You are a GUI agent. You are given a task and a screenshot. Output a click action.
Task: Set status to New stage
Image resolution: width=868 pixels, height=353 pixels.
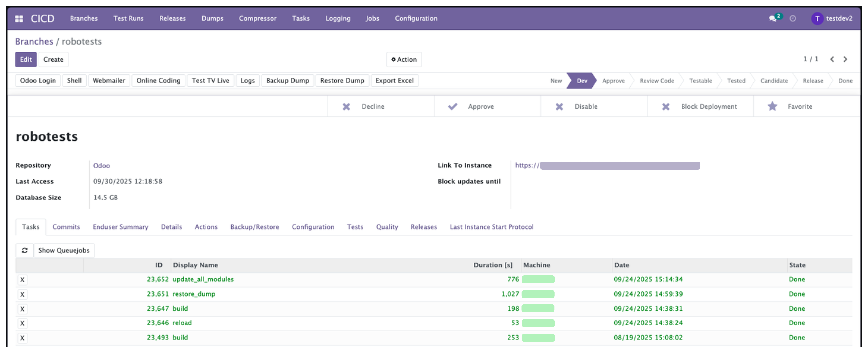[x=556, y=81]
